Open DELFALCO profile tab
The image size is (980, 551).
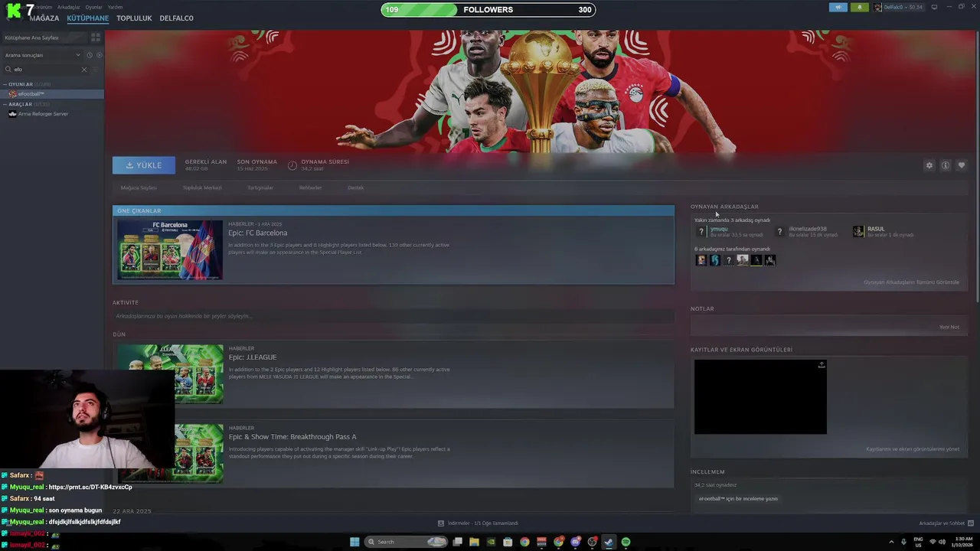point(176,18)
